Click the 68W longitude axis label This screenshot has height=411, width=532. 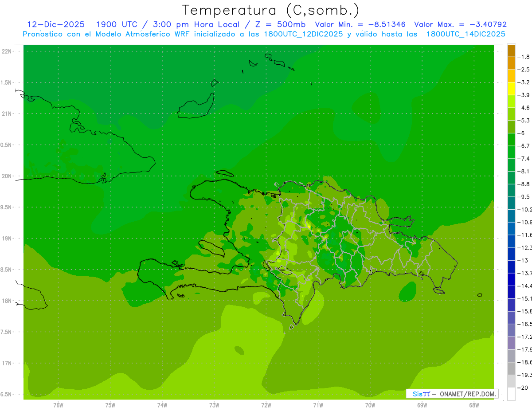pos(474,405)
